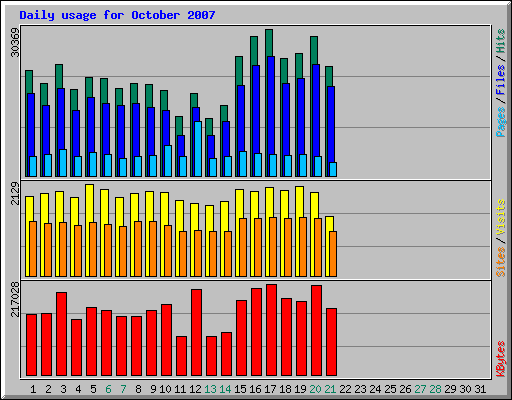
Task: Click day label 1 on the x-axis
Action: 33,389
